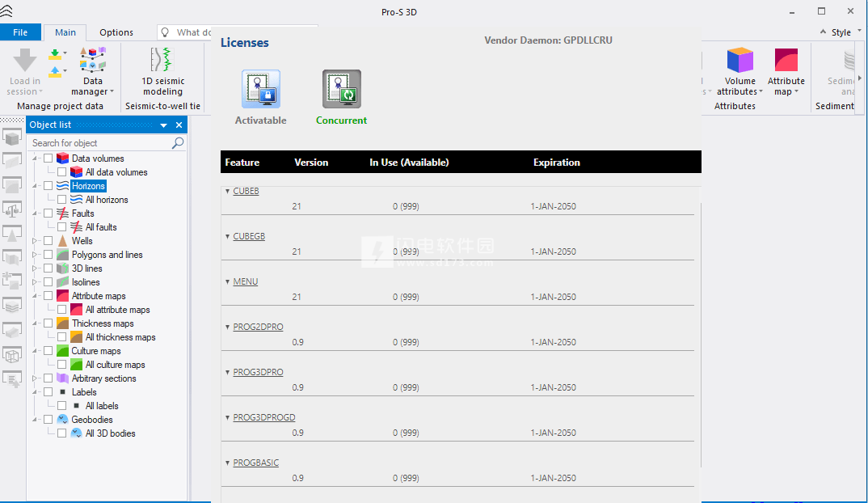
Task: Collapse the Labels tree node
Action: coord(34,392)
